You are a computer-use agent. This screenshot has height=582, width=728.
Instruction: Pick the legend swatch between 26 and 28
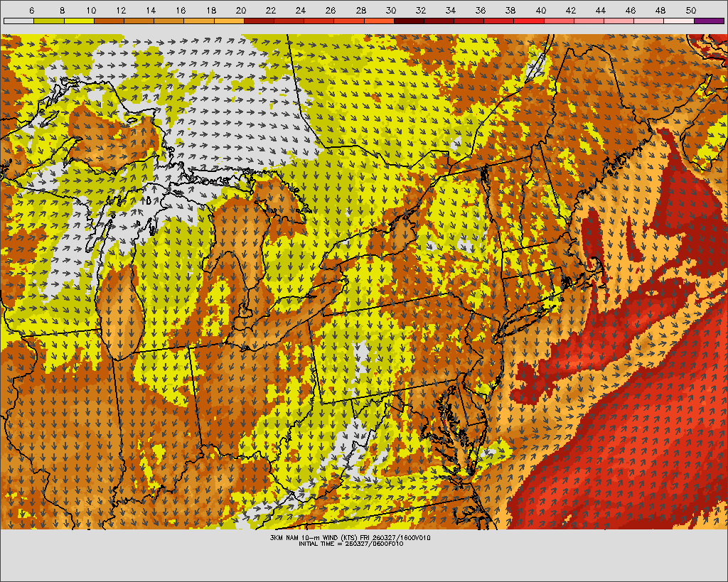point(348,21)
